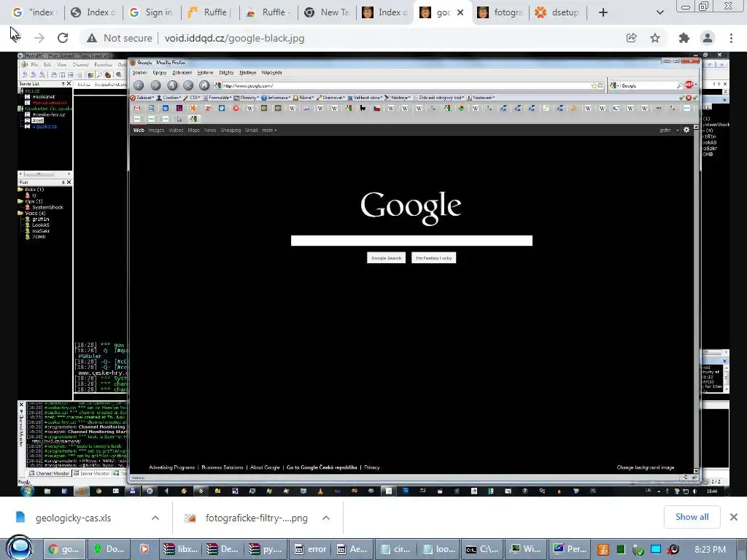The image size is (747, 560).
Task: Open the Extensions puzzle icon
Action: pyautogui.click(x=684, y=38)
